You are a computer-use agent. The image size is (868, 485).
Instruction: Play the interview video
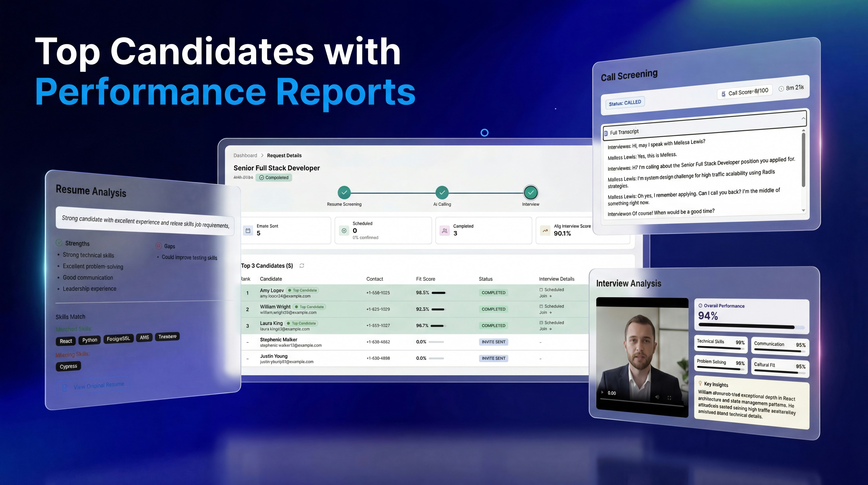[x=602, y=392]
